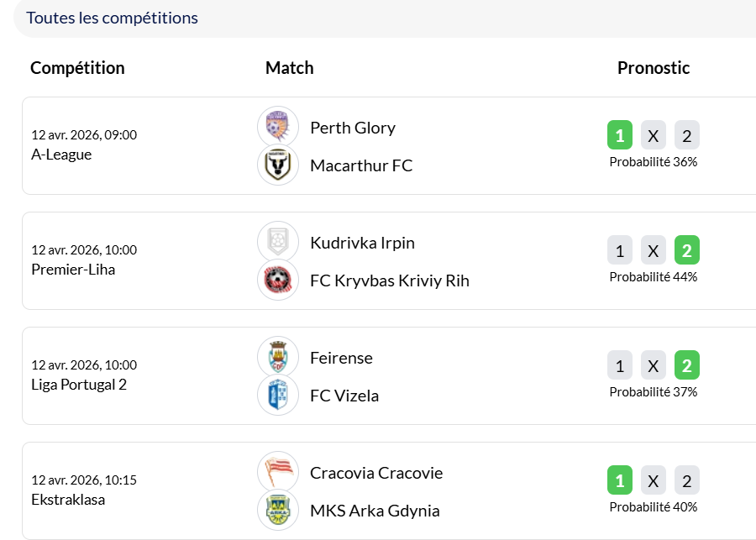Viewport: 756px width, 540px height.
Task: Select green outcome 1 for Perth Glory match
Action: point(620,135)
